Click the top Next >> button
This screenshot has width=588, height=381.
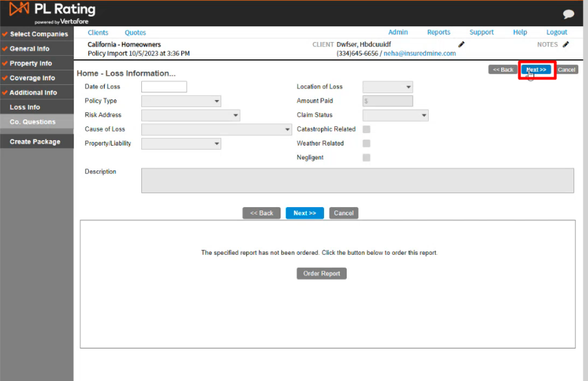536,70
